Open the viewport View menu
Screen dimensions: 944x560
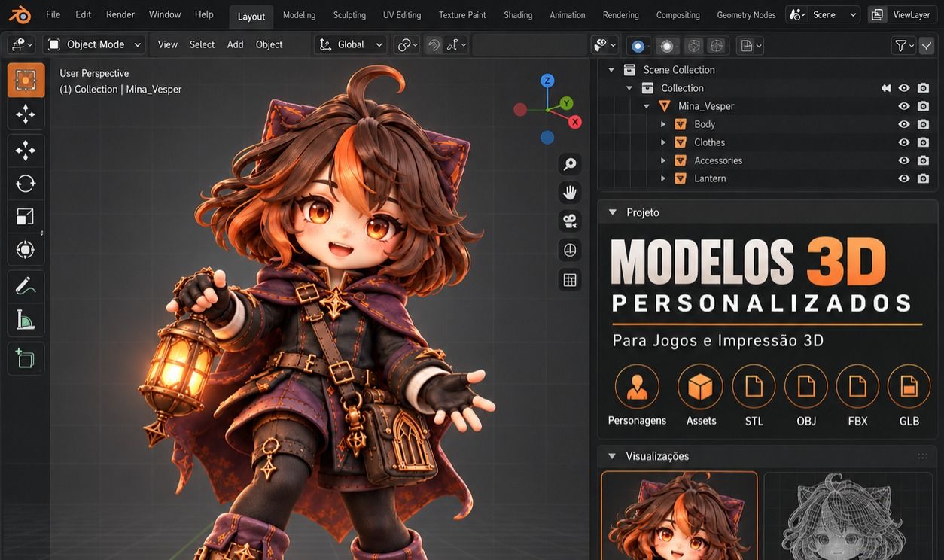coord(168,44)
